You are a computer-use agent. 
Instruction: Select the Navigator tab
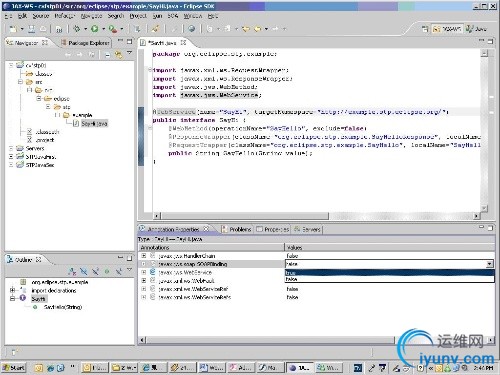point(27,43)
